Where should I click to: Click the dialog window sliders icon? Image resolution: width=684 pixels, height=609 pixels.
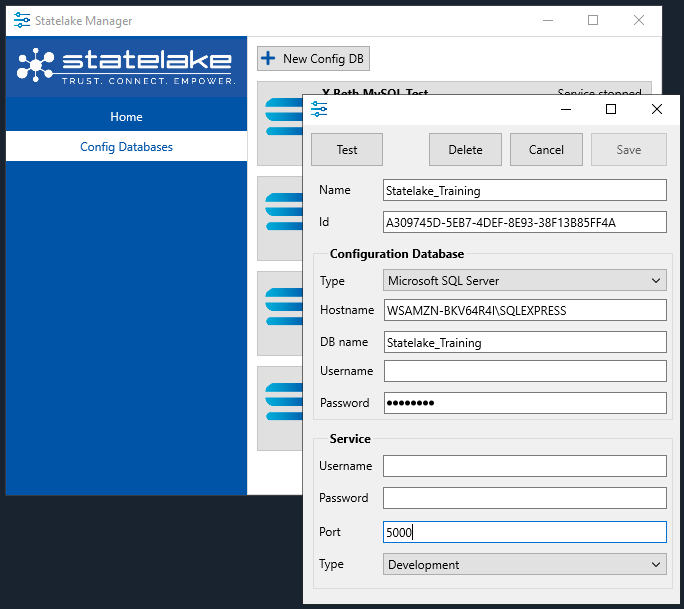pyautogui.click(x=319, y=109)
